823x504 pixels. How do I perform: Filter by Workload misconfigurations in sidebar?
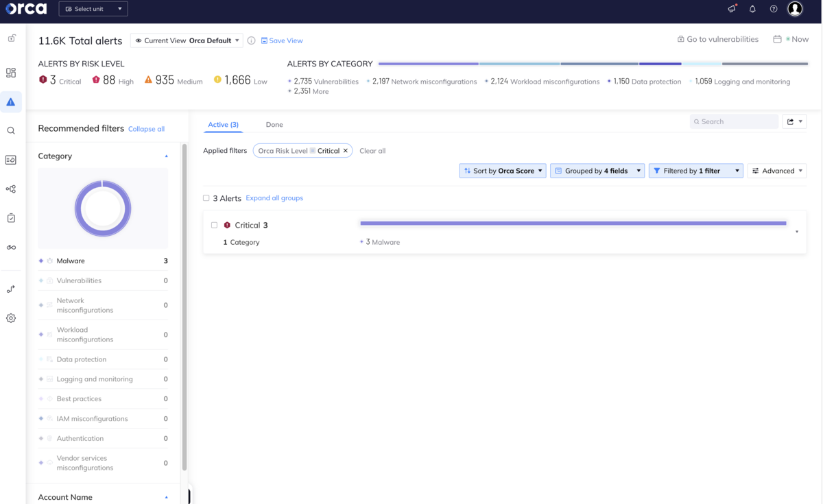(x=103, y=335)
